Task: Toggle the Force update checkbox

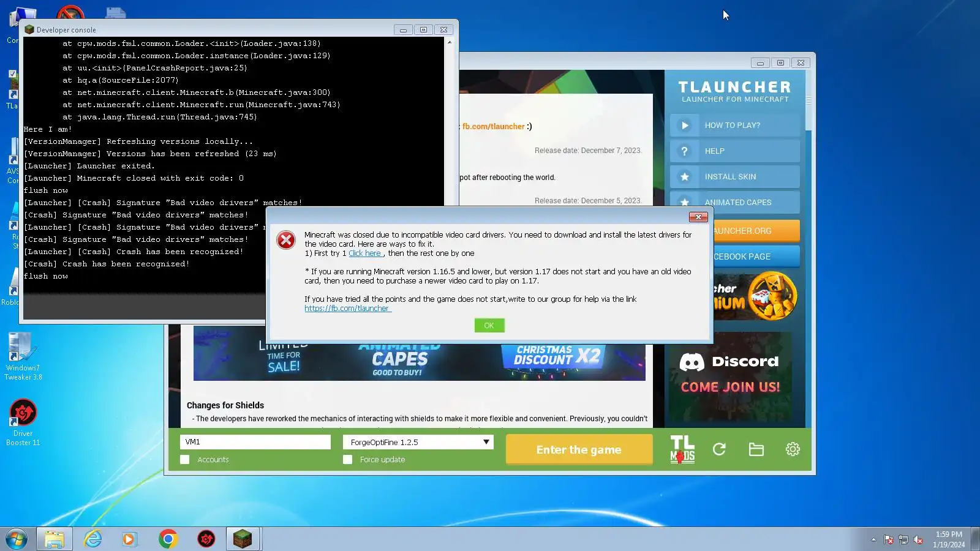Action: pos(348,460)
